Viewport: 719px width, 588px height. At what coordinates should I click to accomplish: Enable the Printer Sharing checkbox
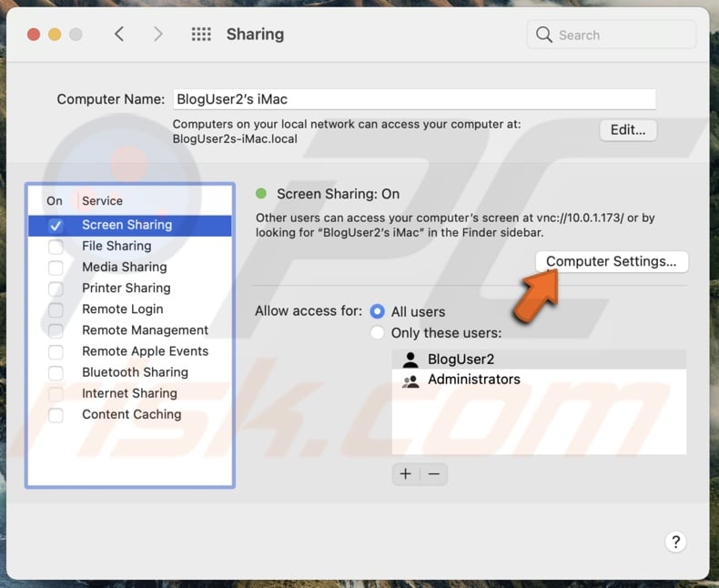[56, 289]
